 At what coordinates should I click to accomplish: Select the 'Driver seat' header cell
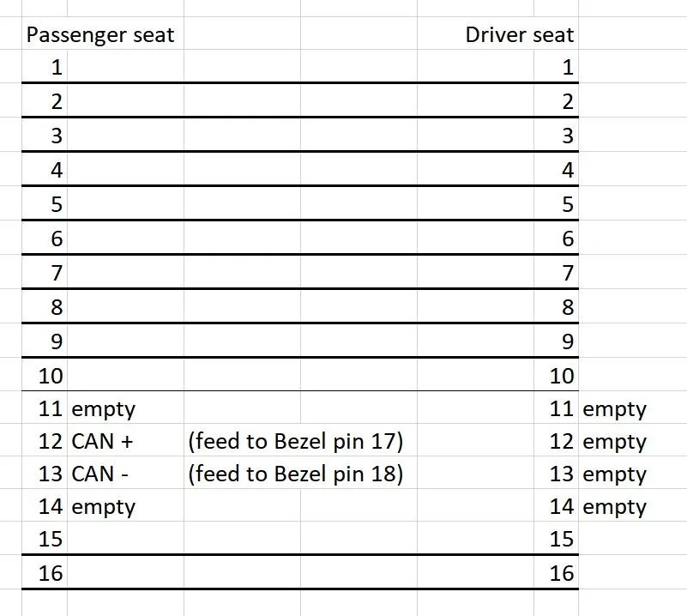coord(519,34)
